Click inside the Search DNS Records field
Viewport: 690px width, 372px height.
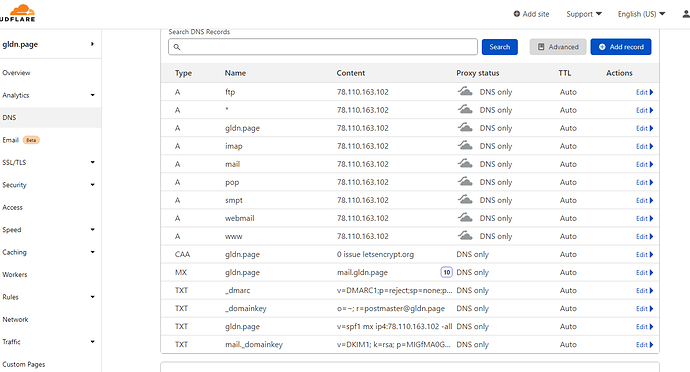click(x=323, y=47)
